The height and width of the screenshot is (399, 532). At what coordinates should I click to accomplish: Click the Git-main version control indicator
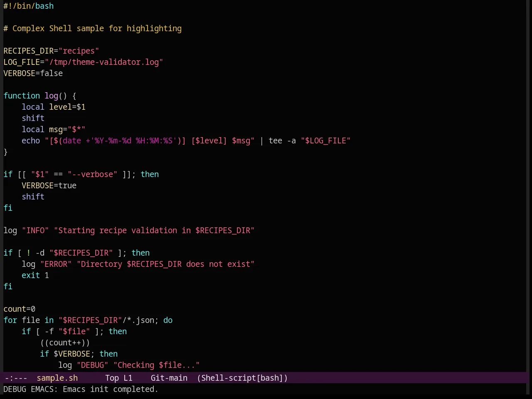click(169, 378)
